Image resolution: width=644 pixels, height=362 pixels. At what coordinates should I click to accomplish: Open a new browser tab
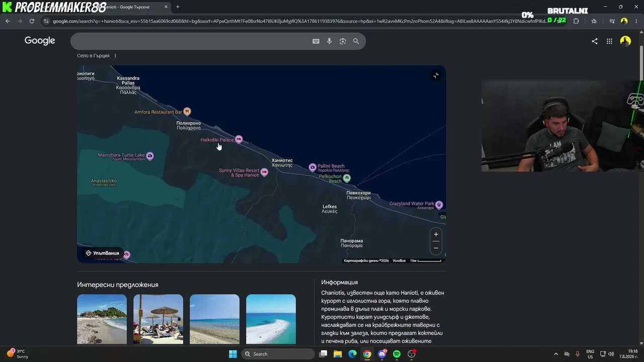click(x=178, y=7)
